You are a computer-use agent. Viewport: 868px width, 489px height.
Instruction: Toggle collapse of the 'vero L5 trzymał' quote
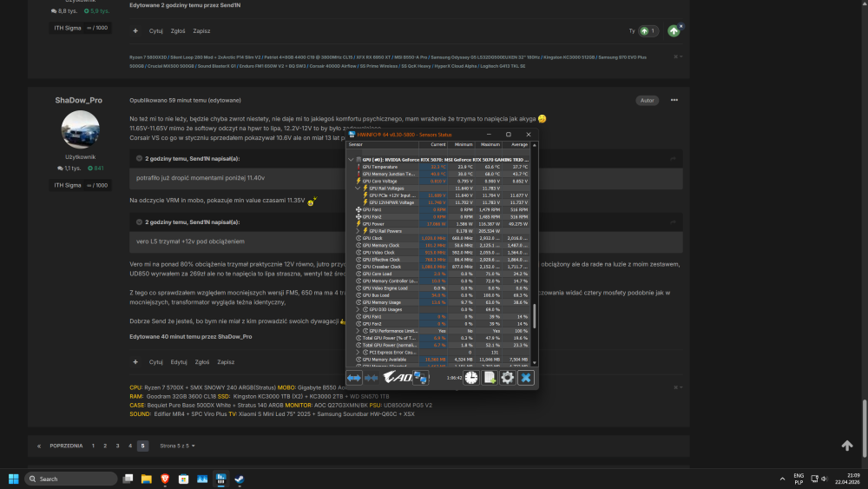point(140,222)
